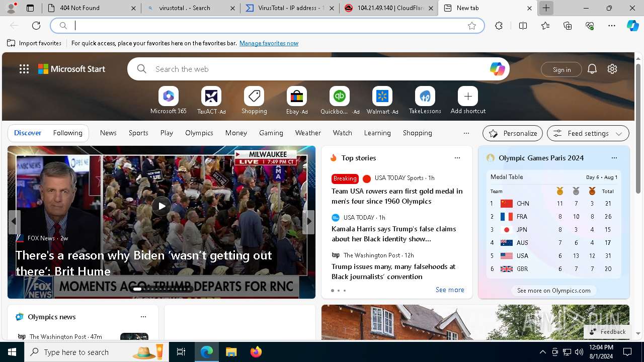The height and width of the screenshot is (362, 644).
Task: Open File Explorer from taskbar
Action: click(x=231, y=352)
